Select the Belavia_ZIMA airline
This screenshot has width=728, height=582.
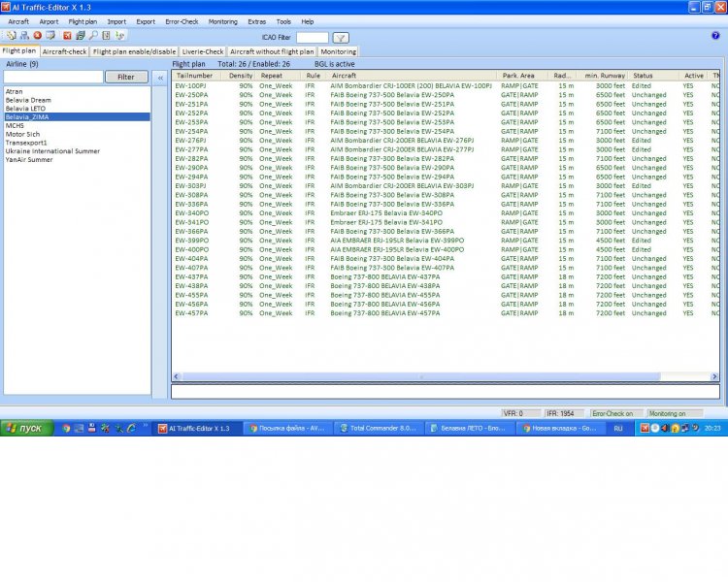click(x=77, y=117)
